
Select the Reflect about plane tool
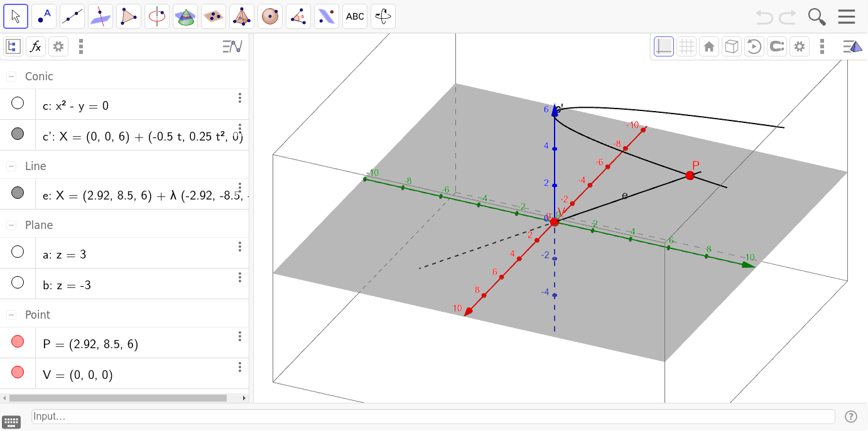[x=327, y=16]
